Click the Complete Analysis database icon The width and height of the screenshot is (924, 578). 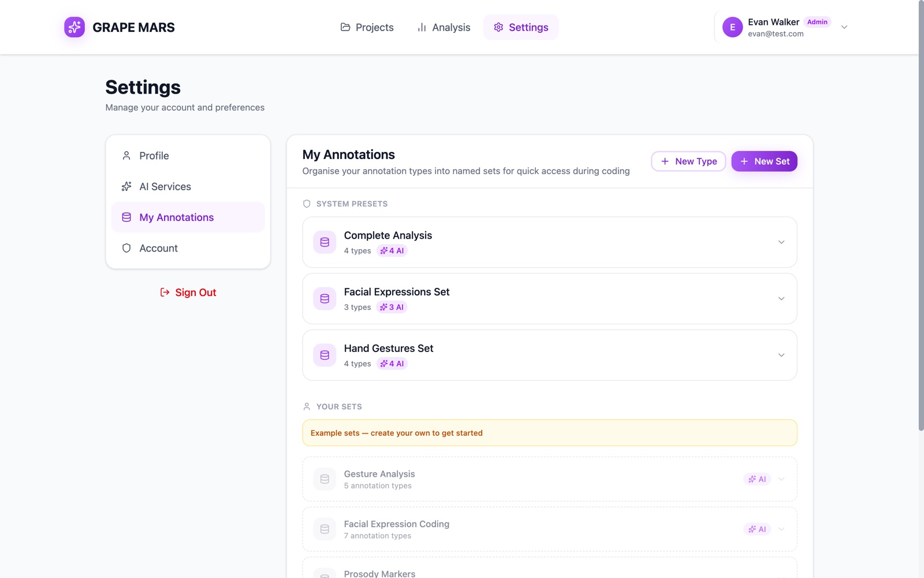tap(325, 242)
